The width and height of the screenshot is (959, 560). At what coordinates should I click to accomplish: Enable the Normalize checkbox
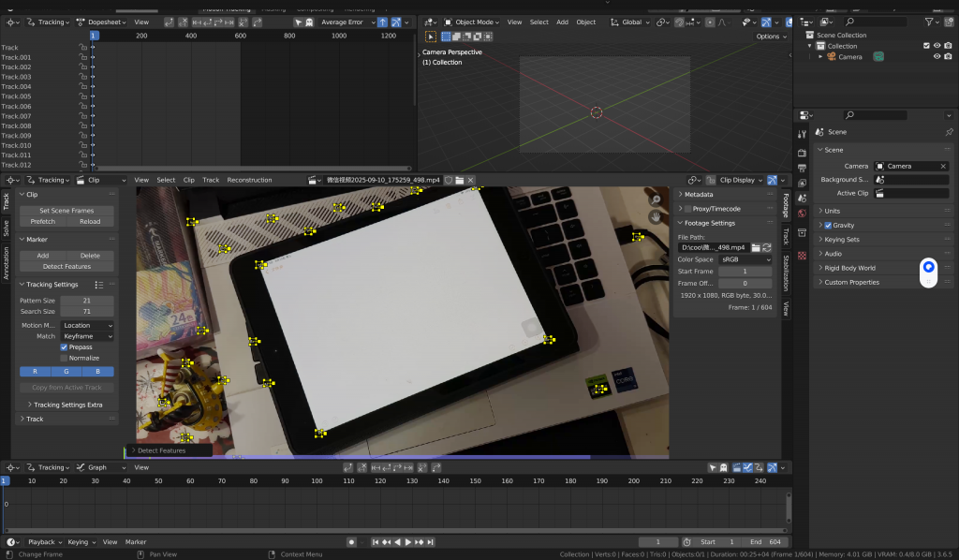coord(64,358)
